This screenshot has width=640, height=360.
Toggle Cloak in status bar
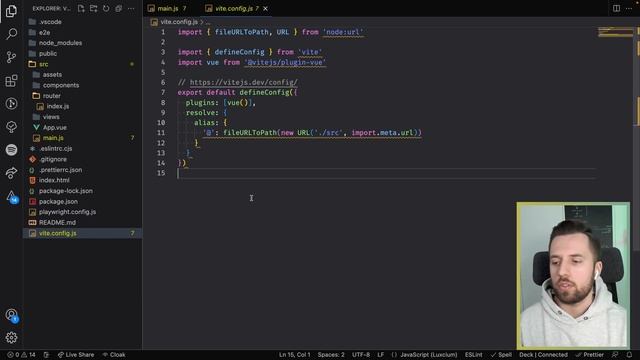[x=114, y=355]
